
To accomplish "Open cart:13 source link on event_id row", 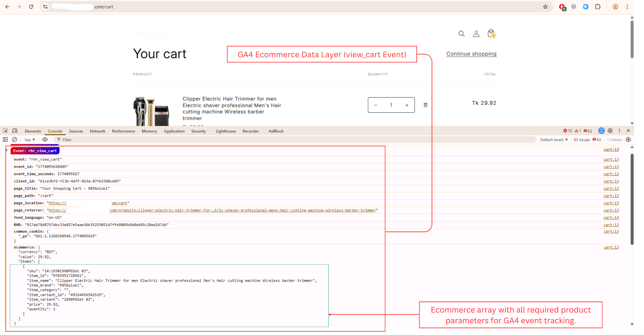I will [x=611, y=167].
